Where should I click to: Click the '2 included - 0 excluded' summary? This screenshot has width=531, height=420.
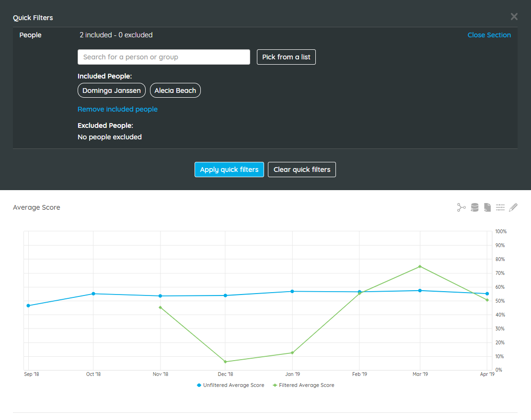click(116, 35)
